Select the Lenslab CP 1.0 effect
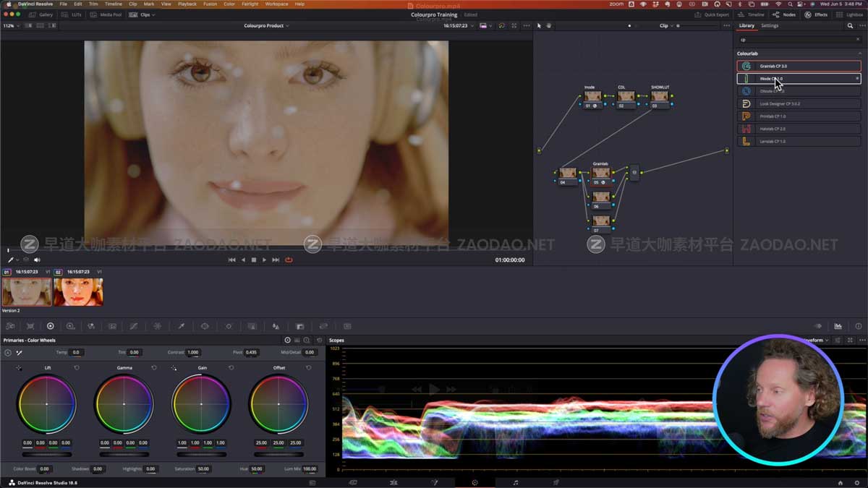The image size is (868, 488). coord(799,141)
